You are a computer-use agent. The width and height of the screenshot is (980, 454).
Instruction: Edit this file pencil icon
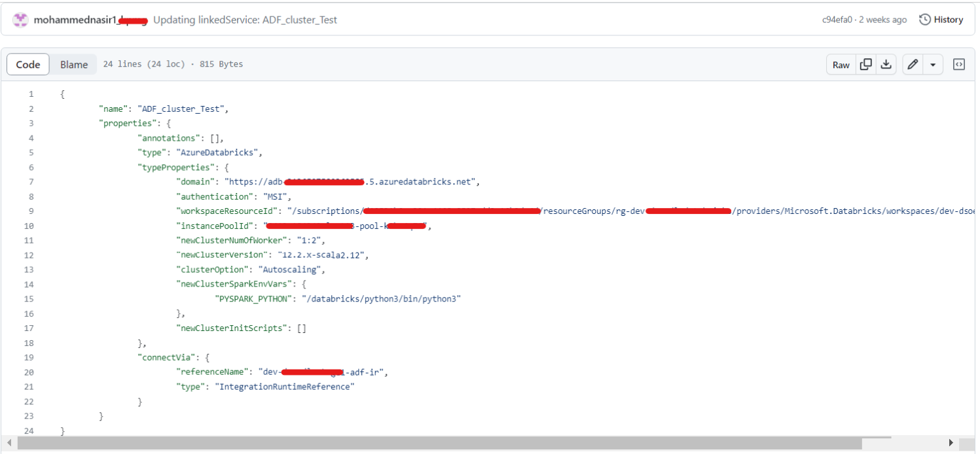pos(913,65)
